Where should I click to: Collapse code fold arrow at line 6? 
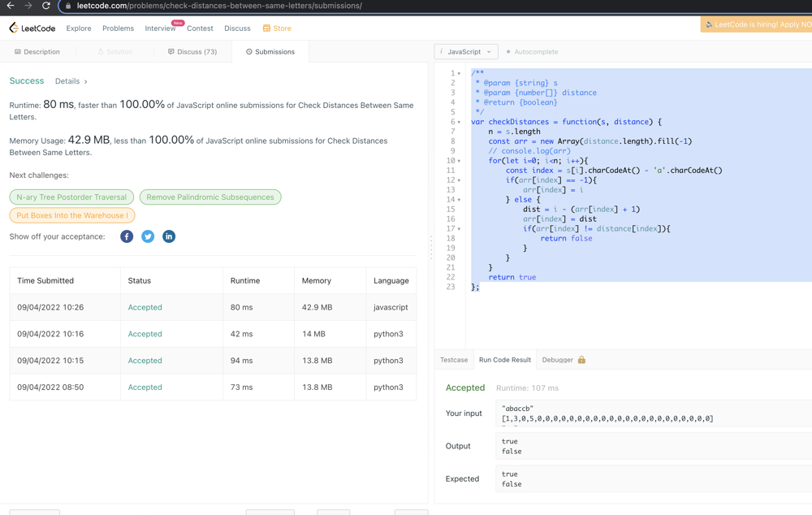459,122
